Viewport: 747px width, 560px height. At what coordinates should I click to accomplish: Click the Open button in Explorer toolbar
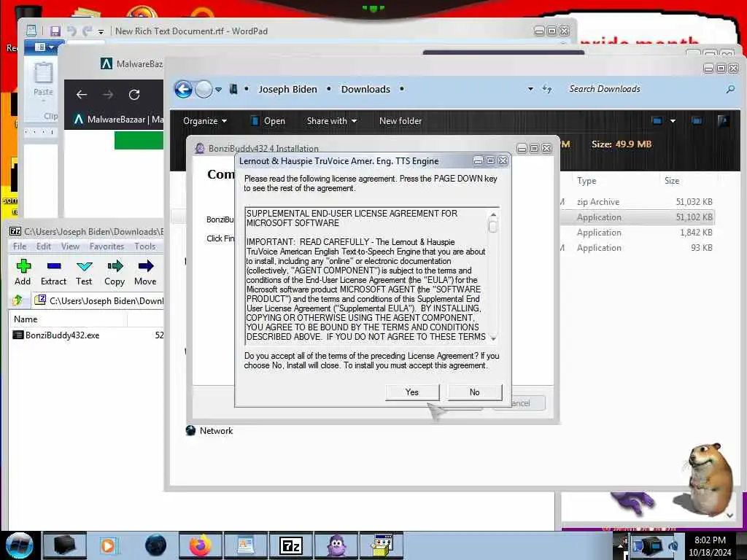(x=268, y=121)
